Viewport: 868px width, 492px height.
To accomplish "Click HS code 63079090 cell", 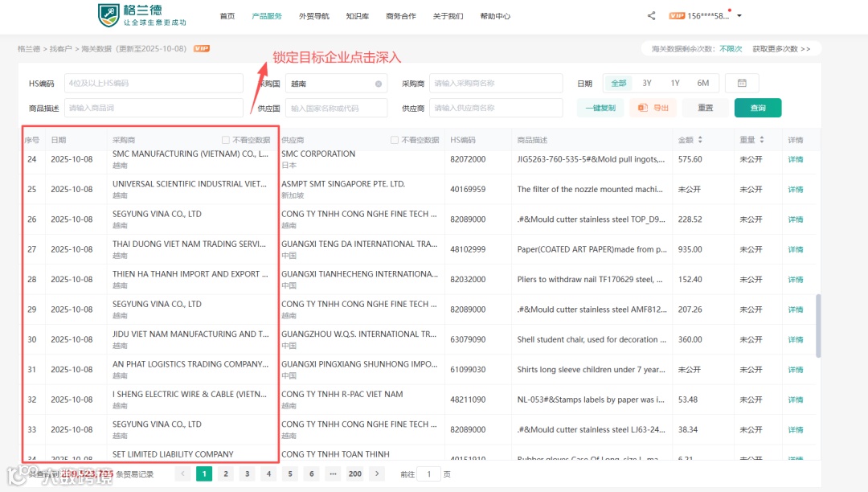I will [468, 340].
